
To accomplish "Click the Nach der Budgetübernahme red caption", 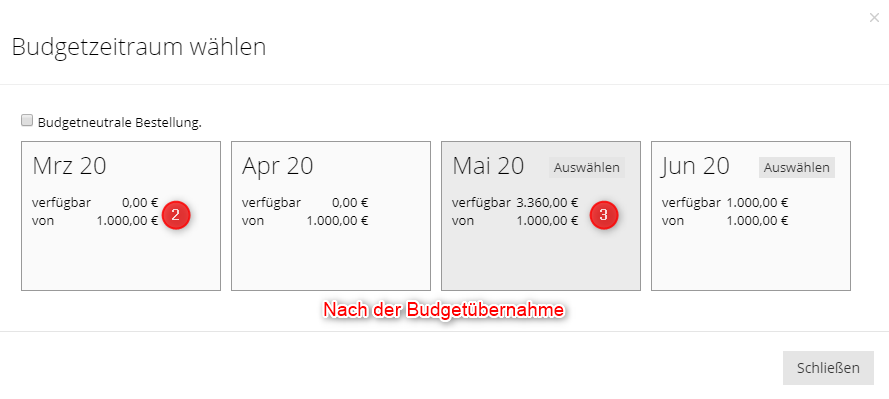I will pyautogui.click(x=443, y=311).
